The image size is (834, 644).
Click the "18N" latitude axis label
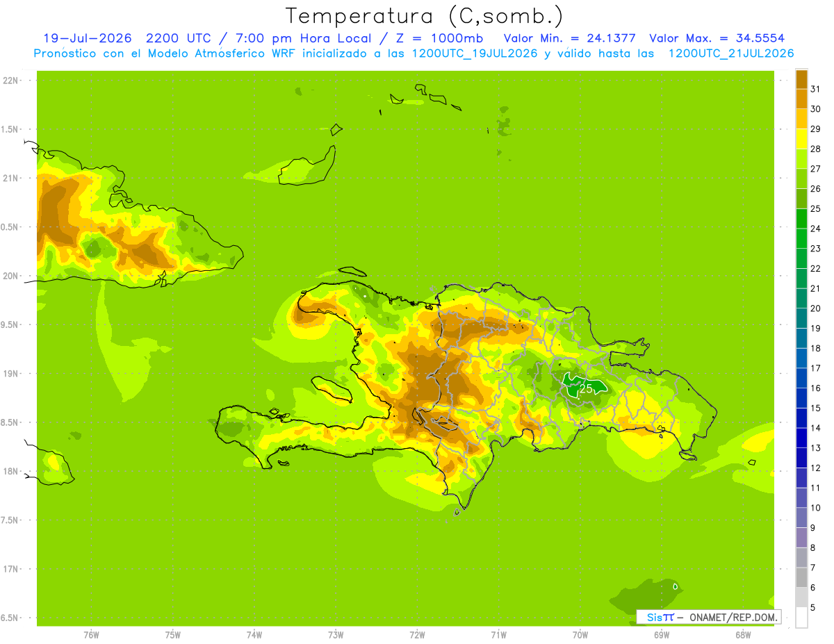click(10, 471)
